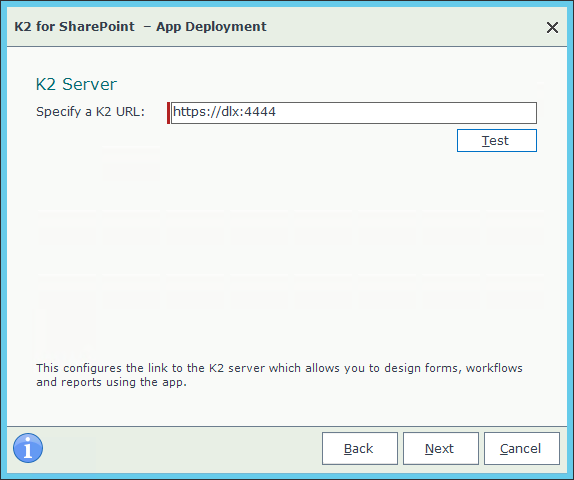Click the blue information icon
The image size is (574, 480).
pyautogui.click(x=28, y=448)
